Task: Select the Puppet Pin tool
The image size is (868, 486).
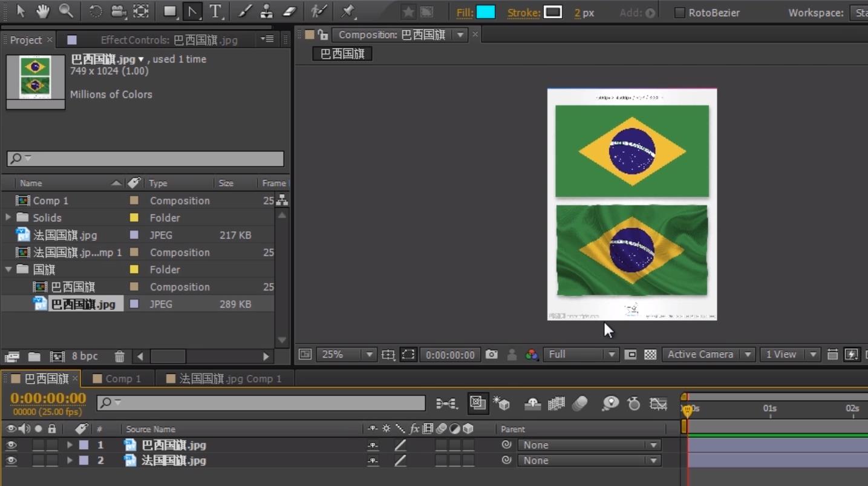Action: tap(348, 11)
